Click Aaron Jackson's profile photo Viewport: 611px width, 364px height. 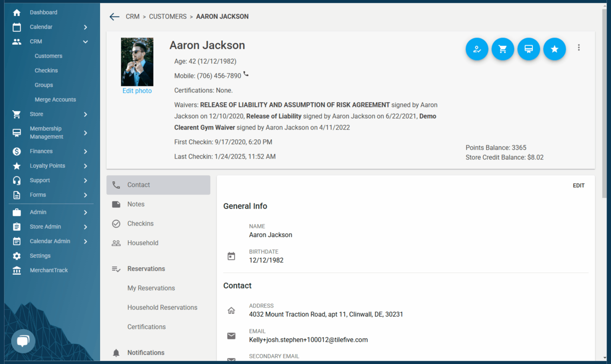pyautogui.click(x=137, y=62)
